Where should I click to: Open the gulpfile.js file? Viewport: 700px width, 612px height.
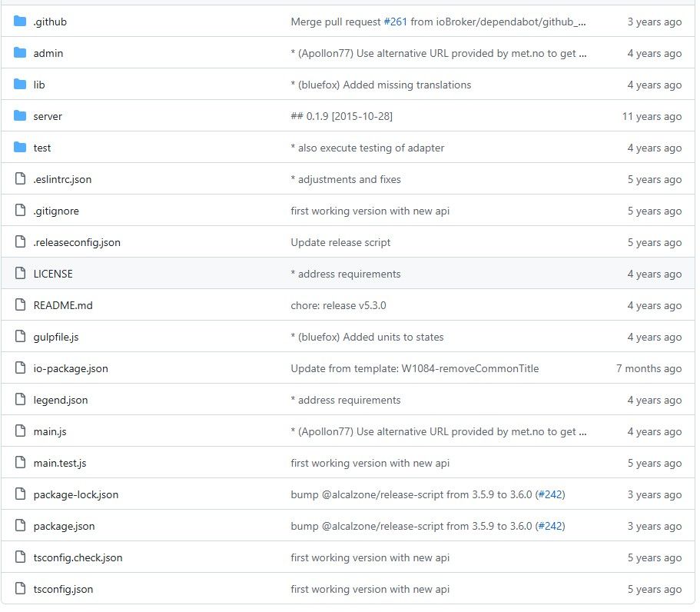56,338
